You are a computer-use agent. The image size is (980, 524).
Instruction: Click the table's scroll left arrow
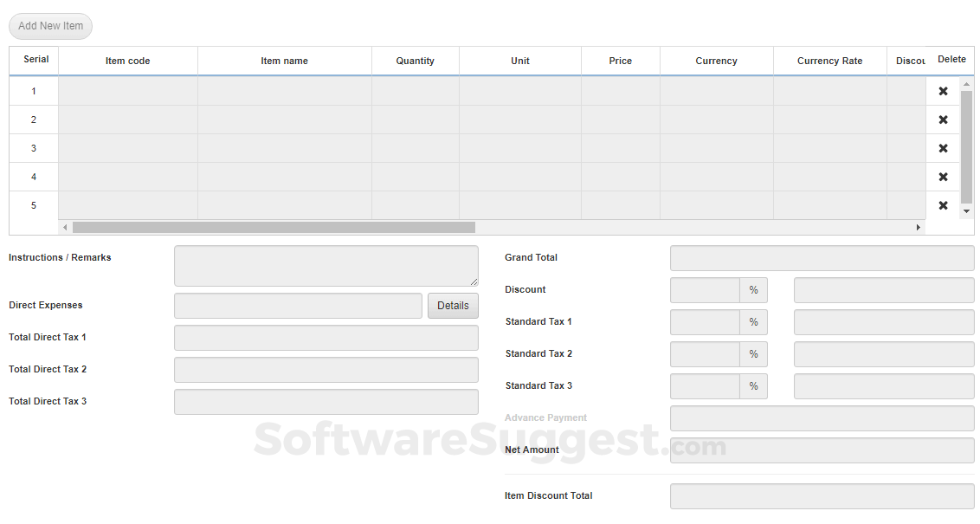point(65,227)
